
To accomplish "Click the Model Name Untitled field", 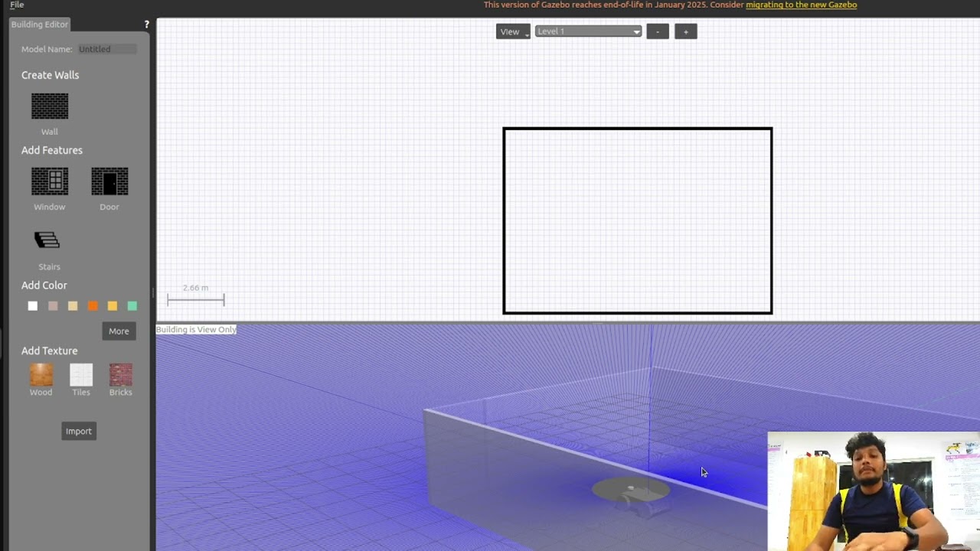I will click(x=107, y=49).
